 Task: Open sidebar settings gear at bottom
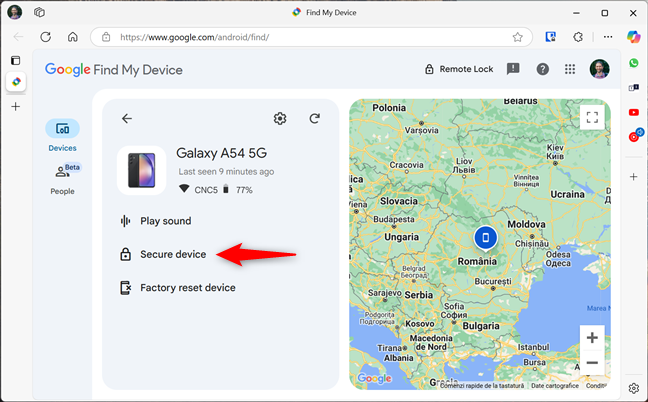pos(634,388)
